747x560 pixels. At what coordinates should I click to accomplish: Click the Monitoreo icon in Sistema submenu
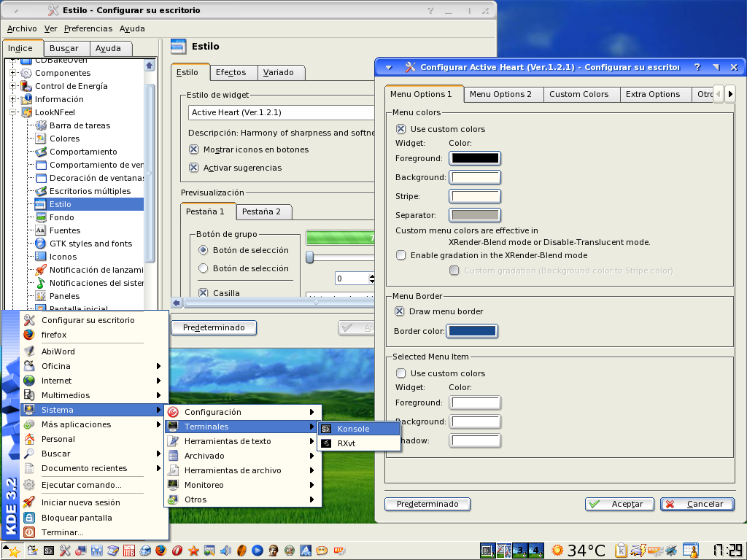(x=173, y=485)
